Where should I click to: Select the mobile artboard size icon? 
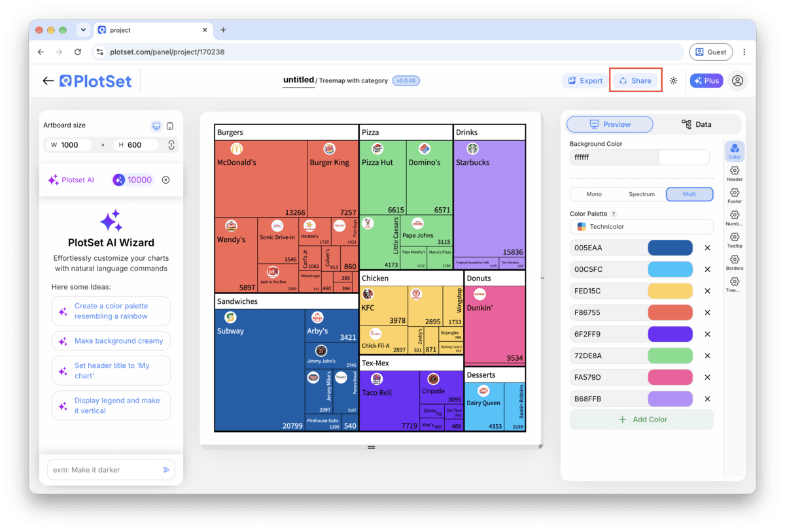pos(170,125)
